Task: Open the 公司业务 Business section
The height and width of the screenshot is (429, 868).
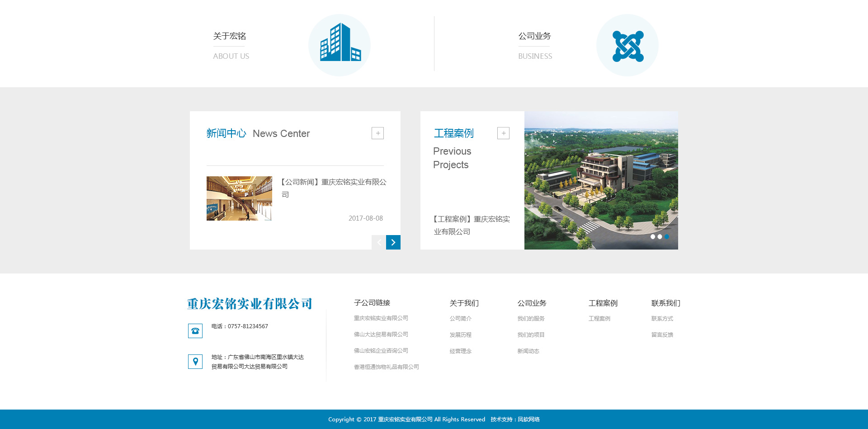Action: tap(534, 36)
